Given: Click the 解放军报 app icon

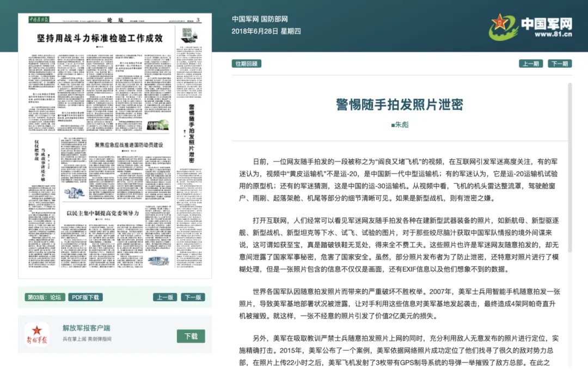Looking at the screenshot, I should [x=37, y=334].
